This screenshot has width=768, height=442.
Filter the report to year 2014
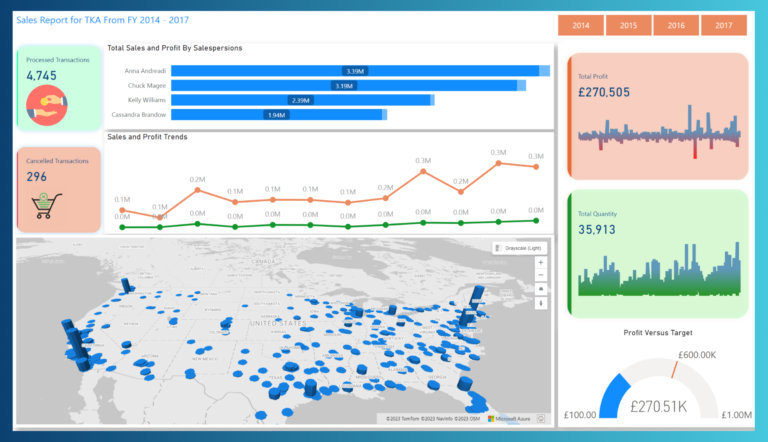click(580, 26)
